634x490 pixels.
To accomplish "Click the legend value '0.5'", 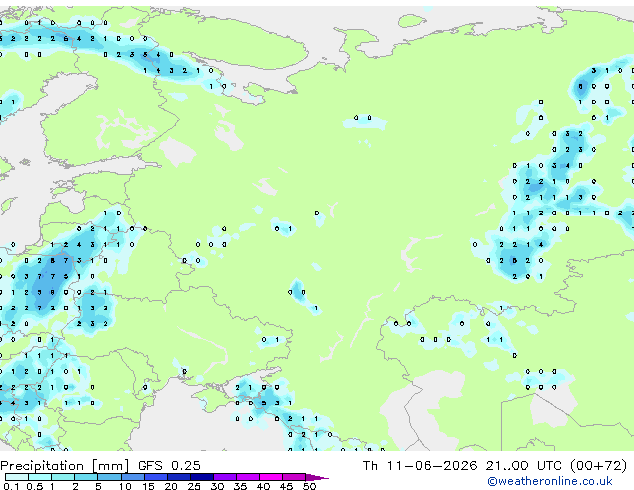I will point(34,486).
